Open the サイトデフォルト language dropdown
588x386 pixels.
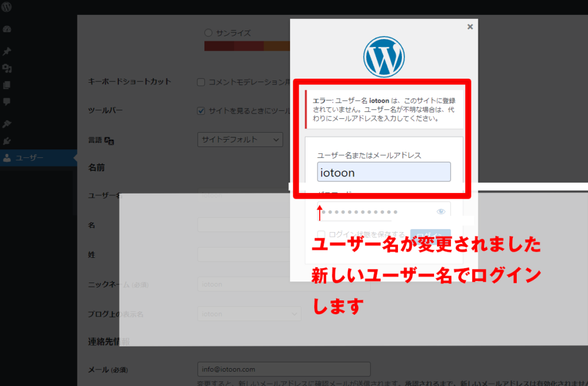[240, 140]
